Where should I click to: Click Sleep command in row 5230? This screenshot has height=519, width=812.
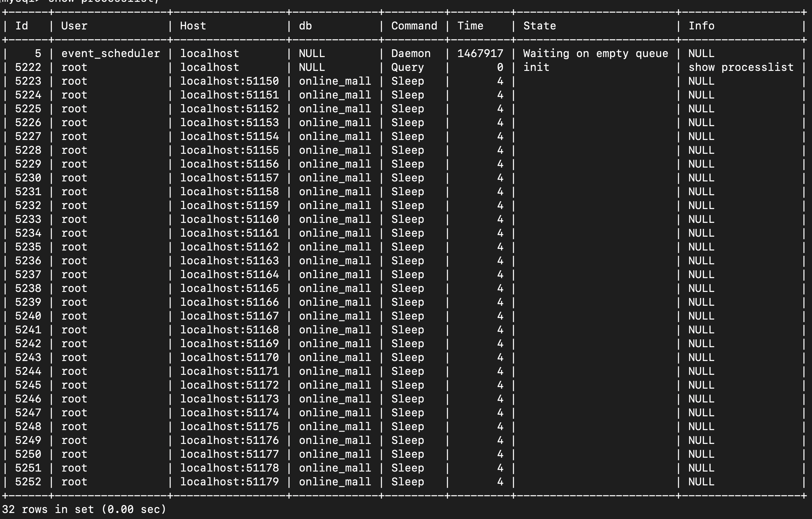pyautogui.click(x=407, y=178)
